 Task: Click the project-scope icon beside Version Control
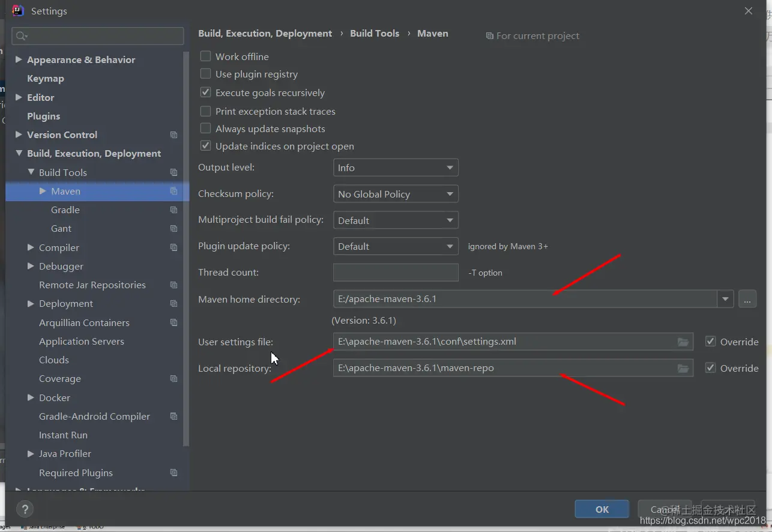(173, 135)
